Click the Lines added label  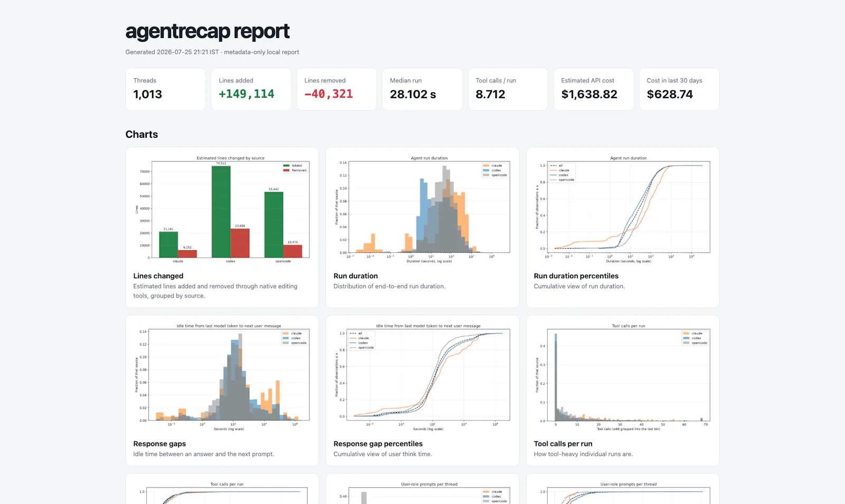236,81
